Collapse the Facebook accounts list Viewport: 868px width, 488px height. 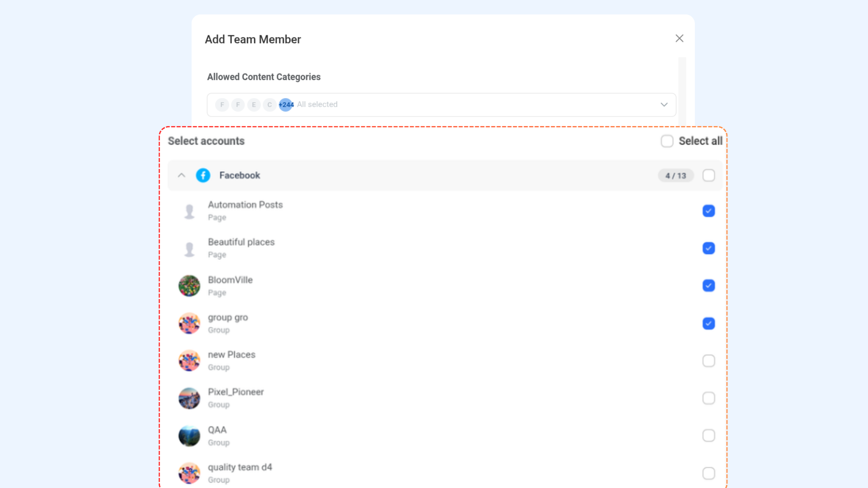(181, 175)
